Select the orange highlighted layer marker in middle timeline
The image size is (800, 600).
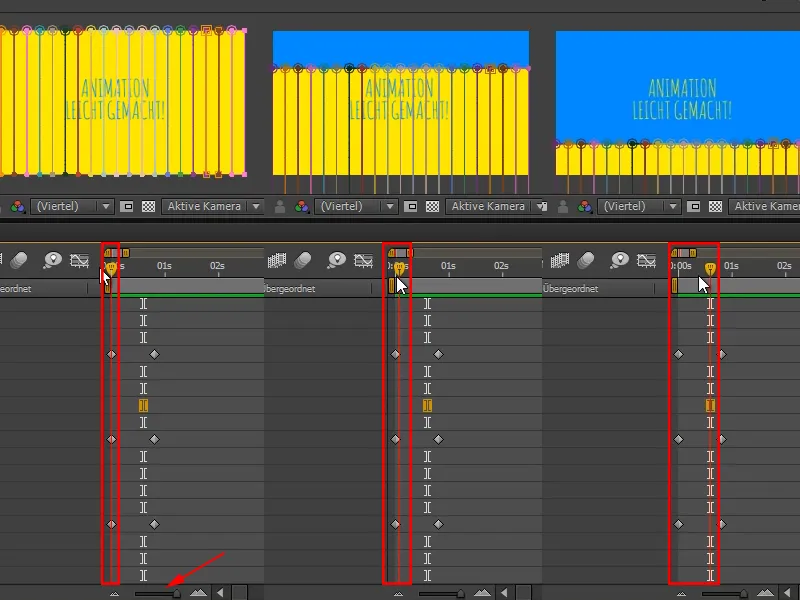click(x=428, y=406)
